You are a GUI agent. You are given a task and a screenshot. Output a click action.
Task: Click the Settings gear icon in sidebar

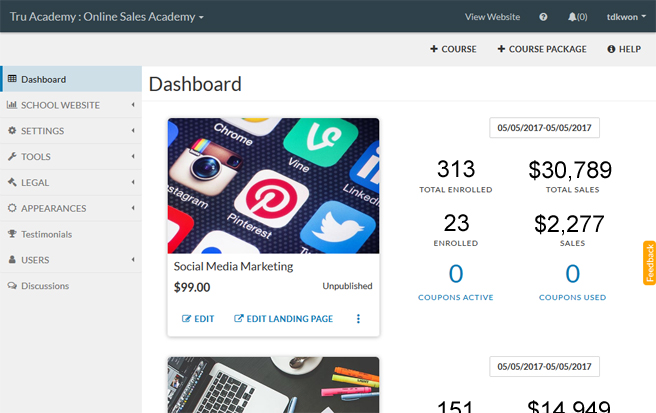12,131
